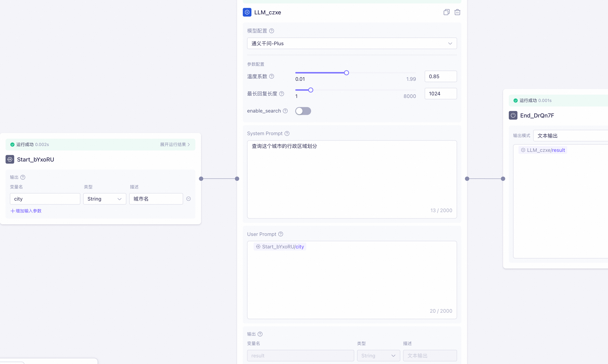Click the 城市名 description field
Image resolution: width=608 pixels, height=364 pixels.
pos(156,199)
